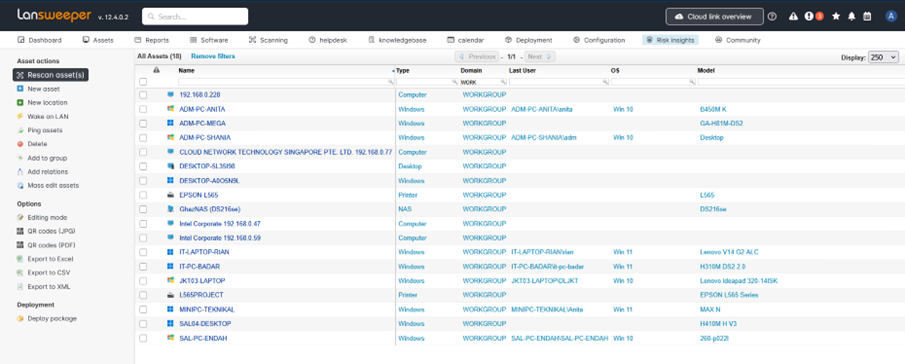Screen dimensions: 905x364
Task: Export asset list to XML
Action: coord(49,287)
